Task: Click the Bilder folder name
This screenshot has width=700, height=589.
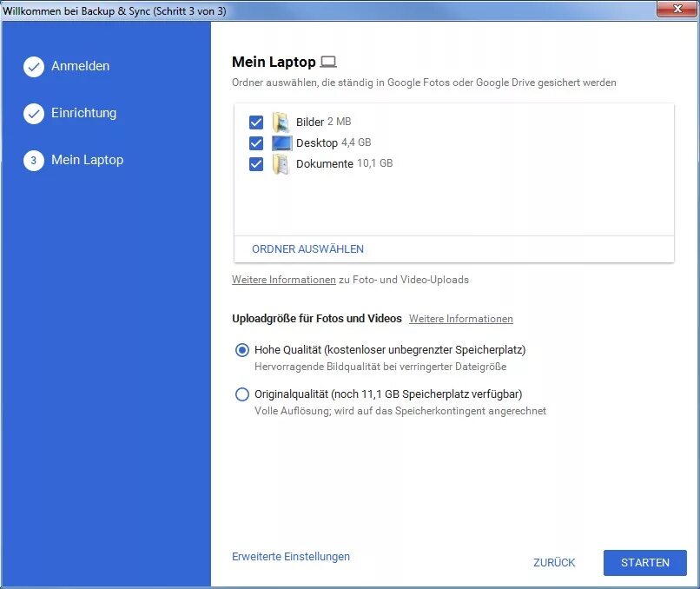Action: point(310,122)
